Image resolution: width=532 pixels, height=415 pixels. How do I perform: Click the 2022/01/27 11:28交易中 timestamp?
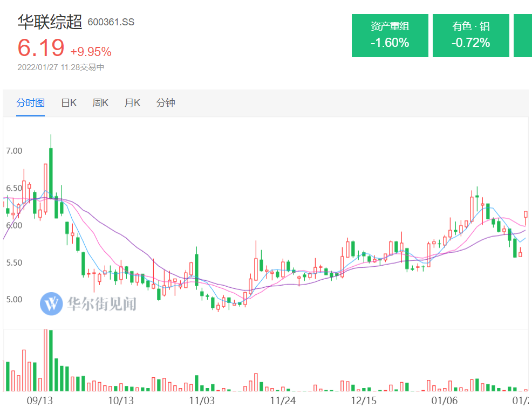click(x=61, y=67)
